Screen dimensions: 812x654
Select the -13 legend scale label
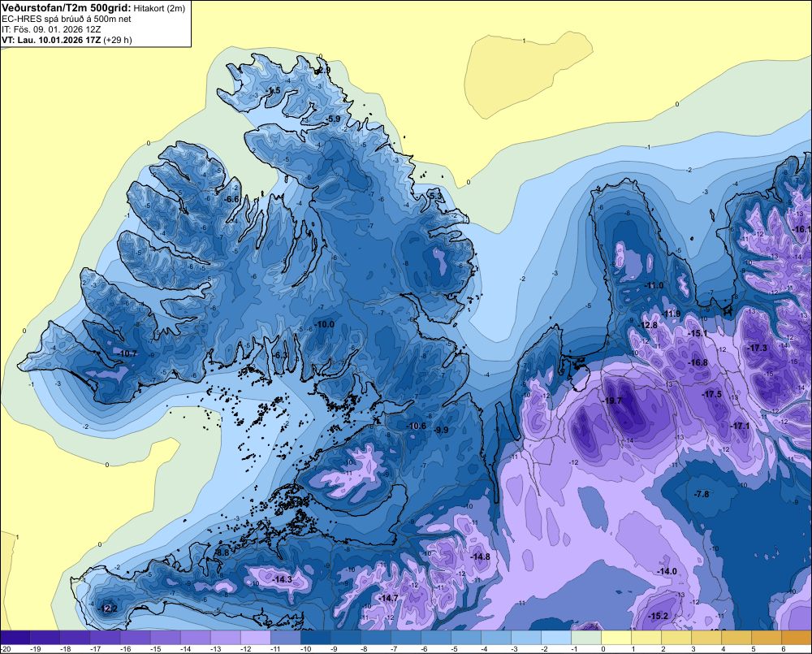click(x=215, y=649)
